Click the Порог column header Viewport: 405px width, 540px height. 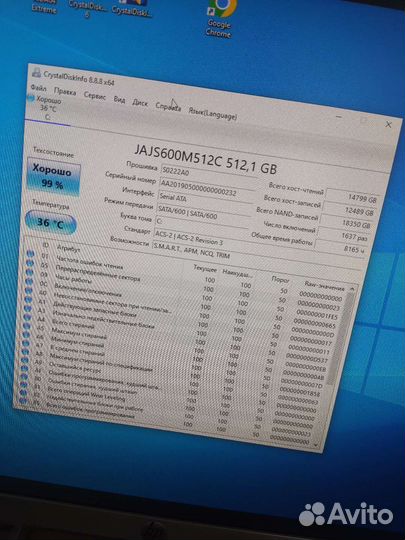pos(281,280)
